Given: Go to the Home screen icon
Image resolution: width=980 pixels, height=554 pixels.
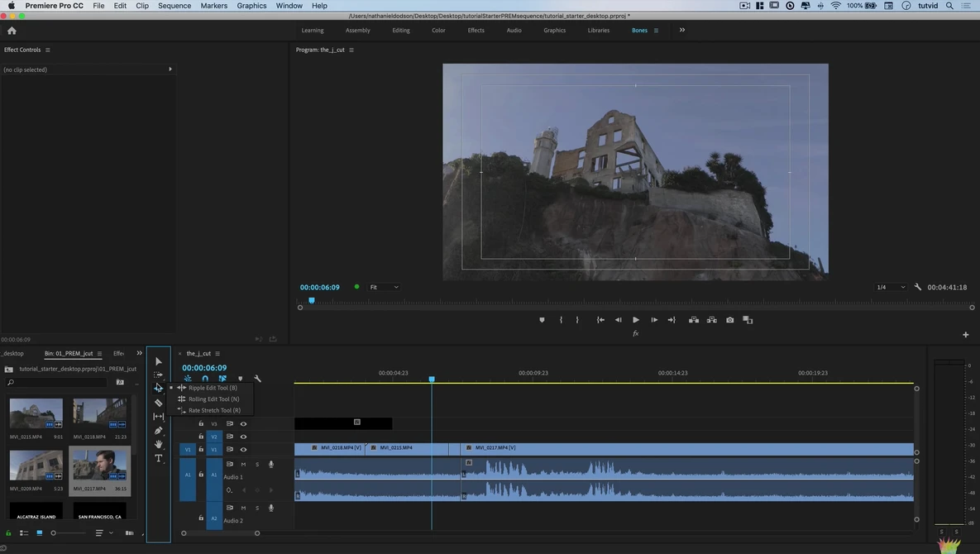Looking at the screenshot, I should 12,30.
